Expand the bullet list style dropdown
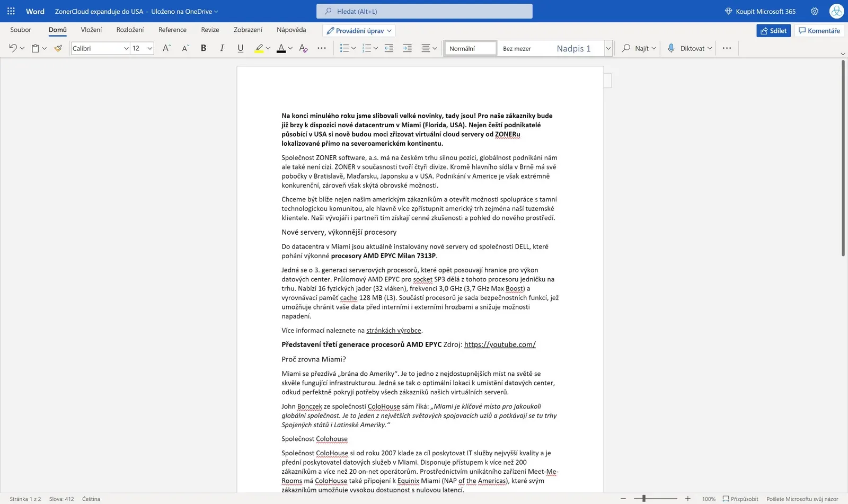 point(354,48)
